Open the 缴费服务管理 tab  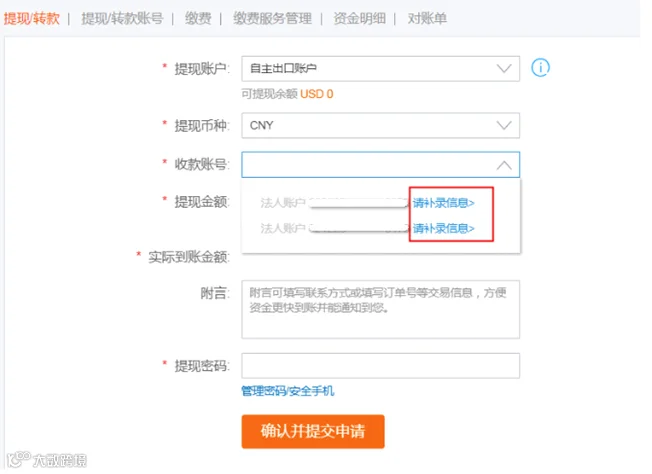[x=272, y=19]
